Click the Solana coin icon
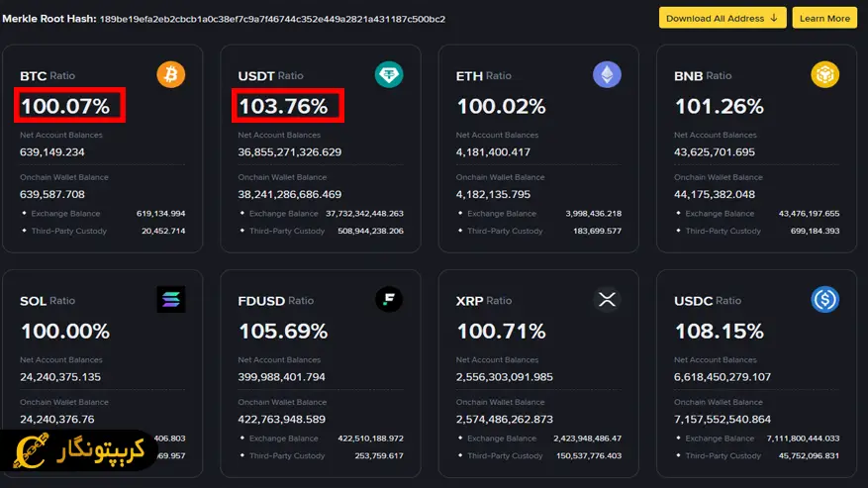868x488 pixels. click(171, 300)
